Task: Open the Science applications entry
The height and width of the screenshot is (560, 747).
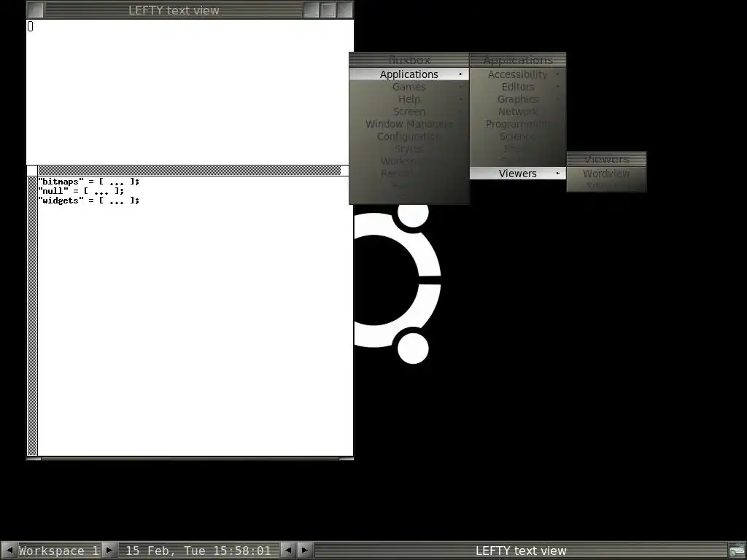Action: coord(518,136)
